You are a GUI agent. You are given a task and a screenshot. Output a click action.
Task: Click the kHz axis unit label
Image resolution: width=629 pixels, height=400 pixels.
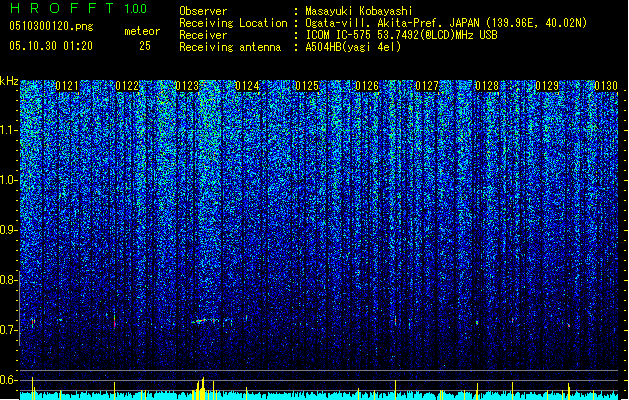pyautogui.click(x=9, y=81)
